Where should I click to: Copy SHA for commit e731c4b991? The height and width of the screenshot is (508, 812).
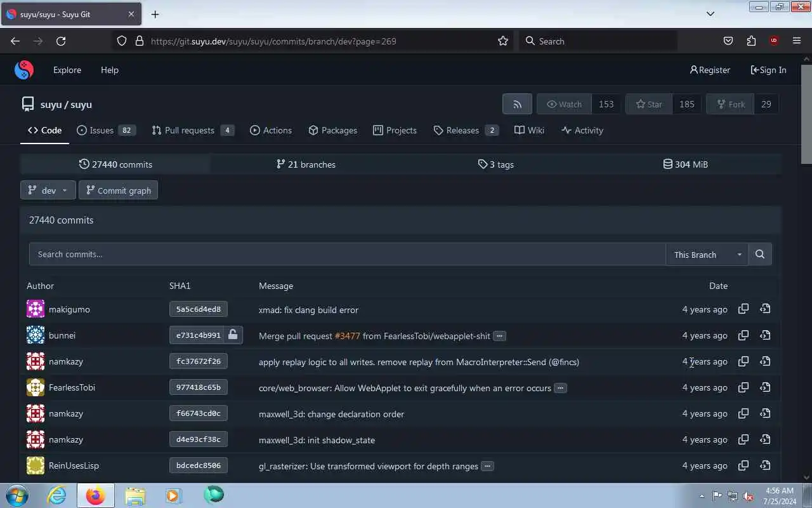(743, 335)
